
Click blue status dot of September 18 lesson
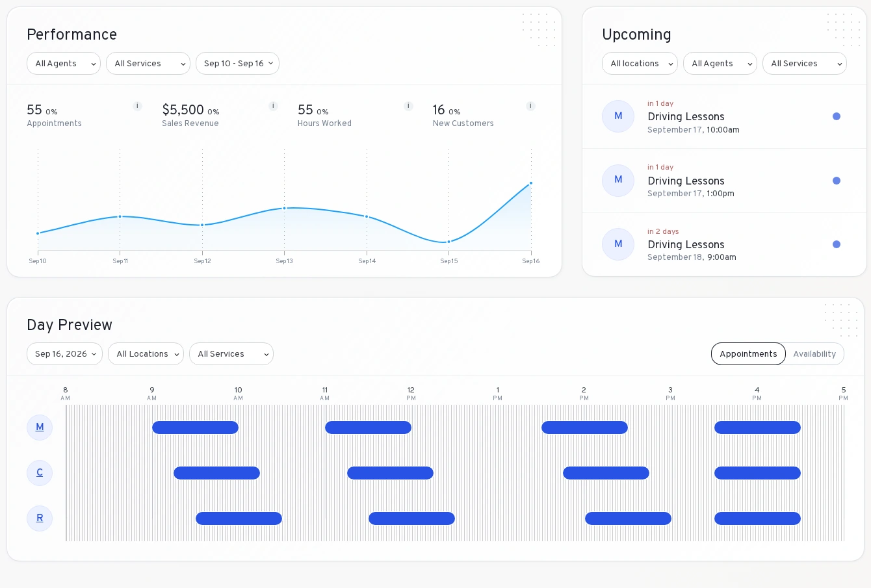tap(837, 244)
